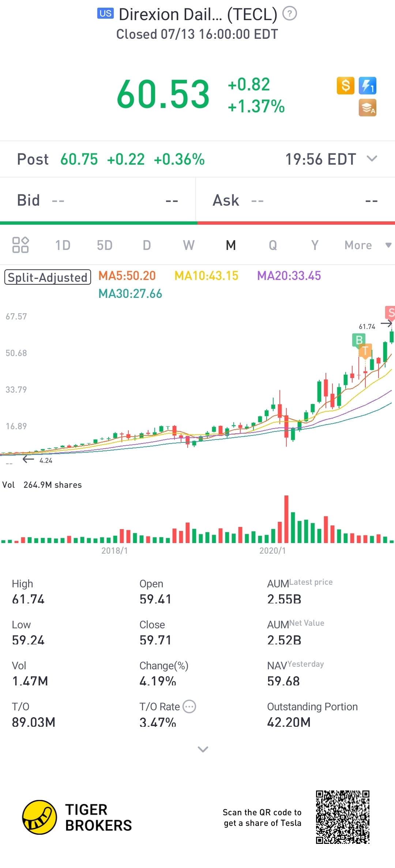Tap the MA5:50.20 indicator label
Viewport: 395px width, 868px height.
pos(127,276)
